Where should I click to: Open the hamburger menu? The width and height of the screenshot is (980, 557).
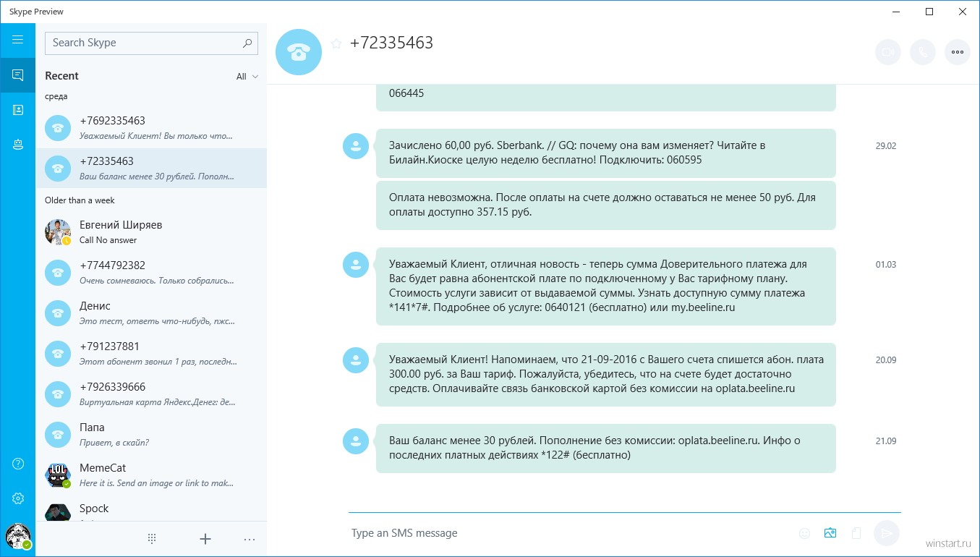[x=18, y=40]
